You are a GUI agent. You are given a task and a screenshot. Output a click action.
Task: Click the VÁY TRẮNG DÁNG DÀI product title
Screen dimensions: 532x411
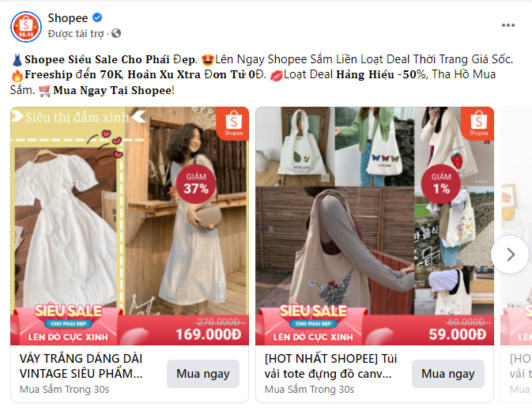click(81, 366)
